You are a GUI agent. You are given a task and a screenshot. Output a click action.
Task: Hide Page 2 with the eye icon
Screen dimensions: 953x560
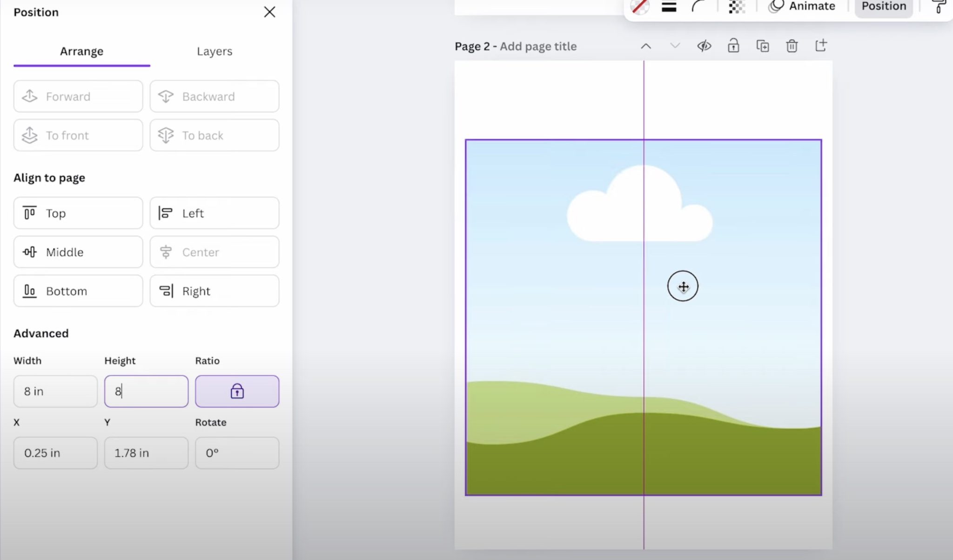coord(704,46)
